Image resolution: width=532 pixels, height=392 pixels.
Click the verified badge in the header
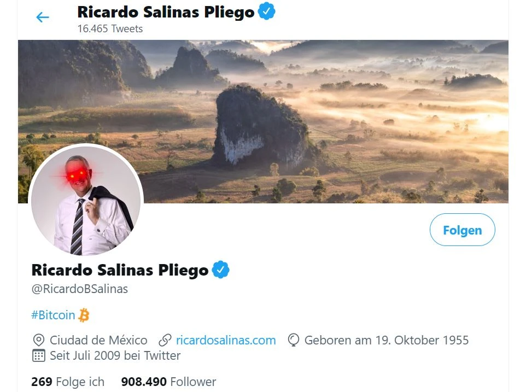266,11
